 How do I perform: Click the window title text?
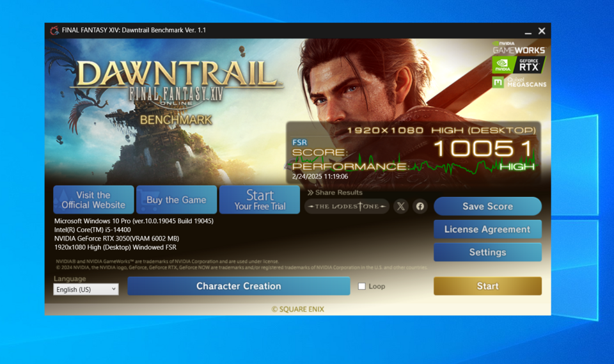134,30
